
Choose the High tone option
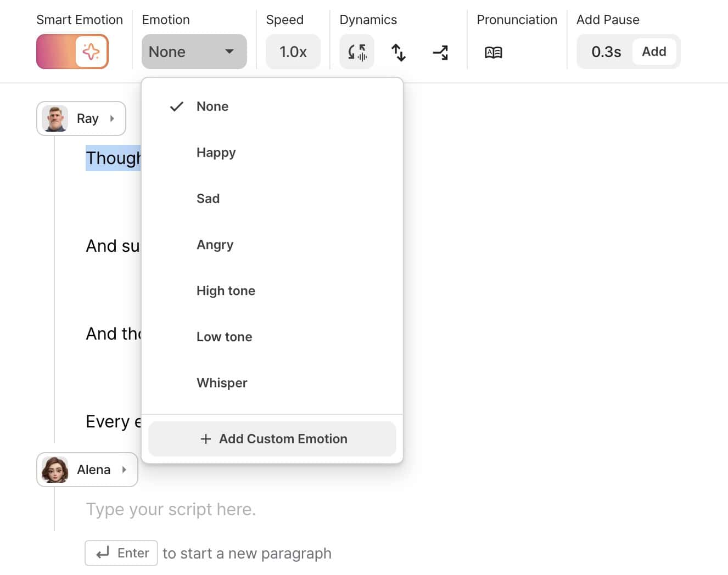[x=272, y=291]
